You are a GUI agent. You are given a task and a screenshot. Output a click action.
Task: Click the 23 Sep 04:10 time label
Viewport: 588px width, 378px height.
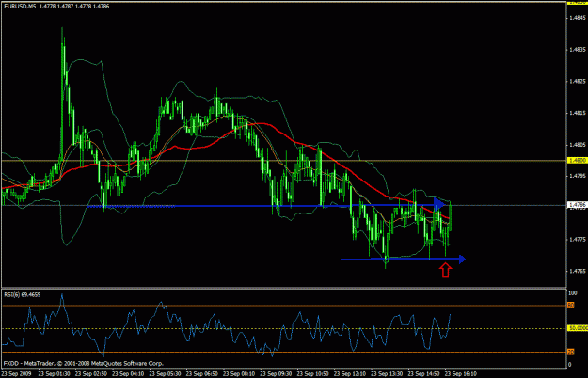[128, 374]
